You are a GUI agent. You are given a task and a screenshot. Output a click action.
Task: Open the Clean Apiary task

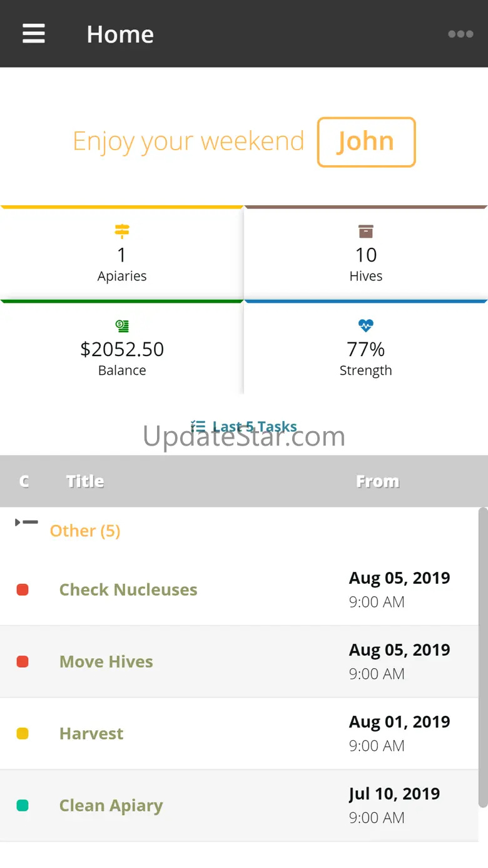pyautogui.click(x=111, y=805)
